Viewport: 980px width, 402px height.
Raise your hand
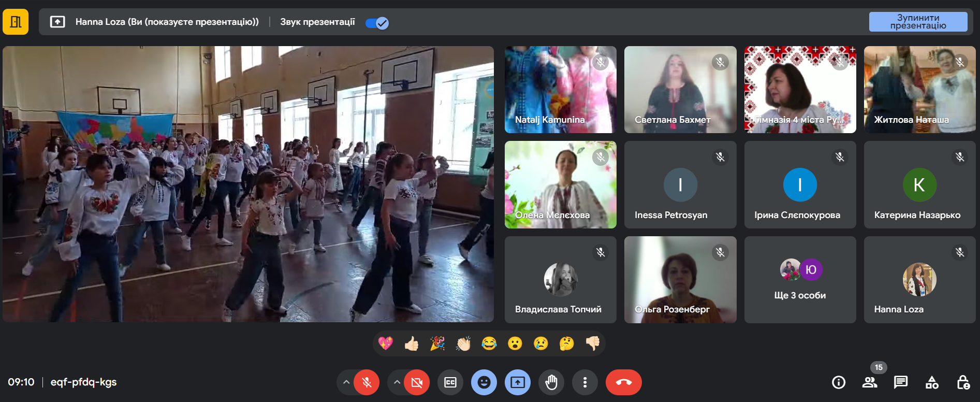point(551,382)
